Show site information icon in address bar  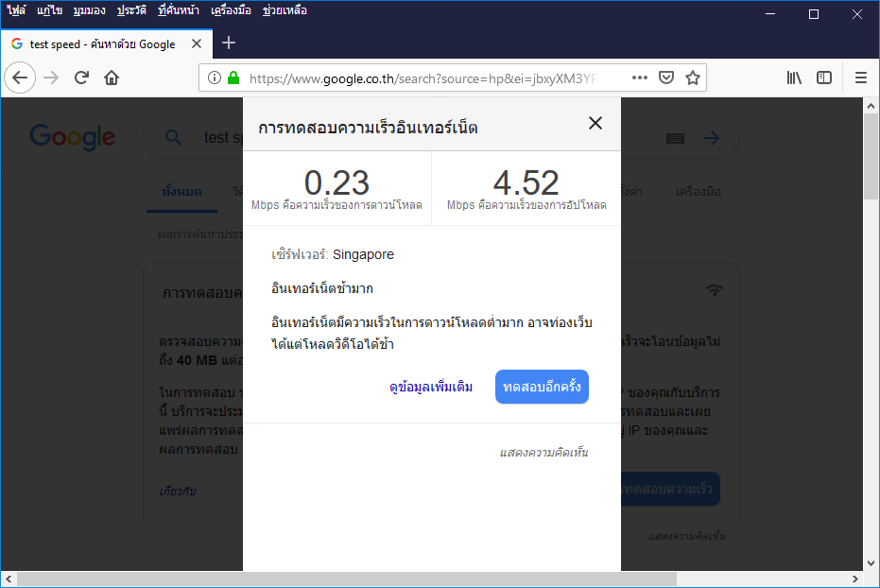tap(215, 78)
